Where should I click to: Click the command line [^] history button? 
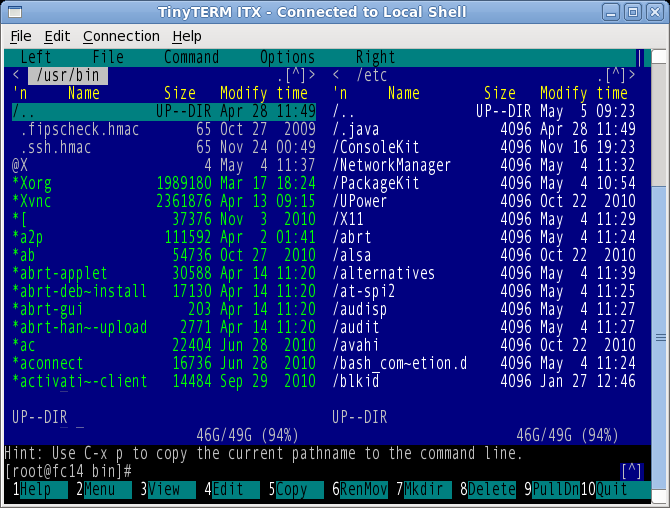pos(632,471)
